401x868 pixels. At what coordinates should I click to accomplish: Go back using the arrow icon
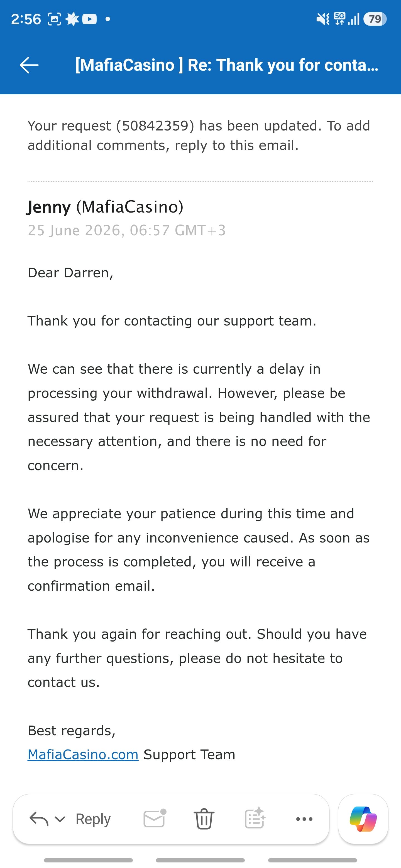[x=29, y=65]
